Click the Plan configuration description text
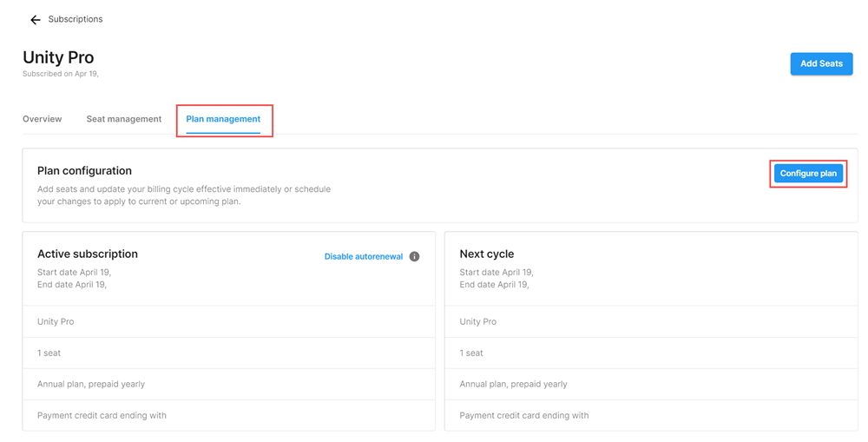 pos(184,195)
